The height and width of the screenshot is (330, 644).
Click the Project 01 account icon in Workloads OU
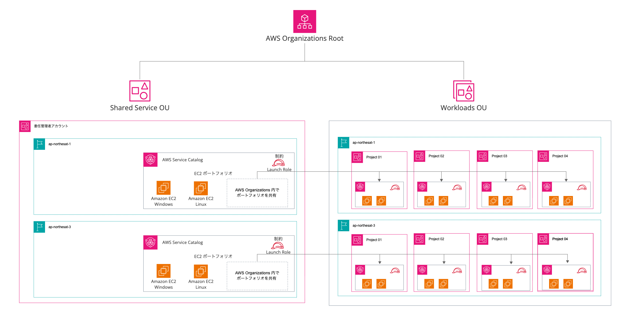pos(357,157)
